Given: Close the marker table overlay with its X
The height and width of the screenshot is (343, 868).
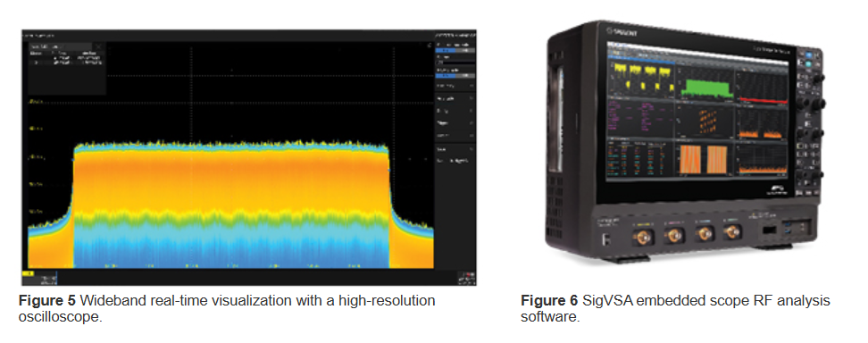Looking at the screenshot, I should [x=98, y=46].
